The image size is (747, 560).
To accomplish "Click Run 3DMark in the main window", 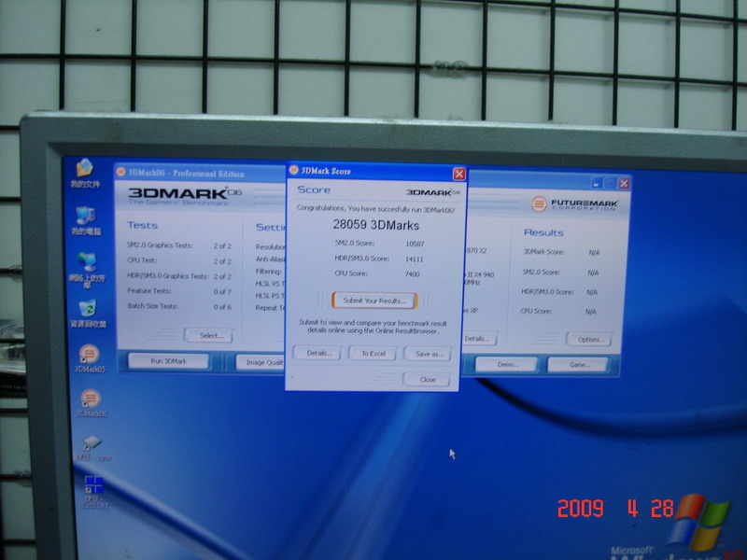I will [169, 361].
